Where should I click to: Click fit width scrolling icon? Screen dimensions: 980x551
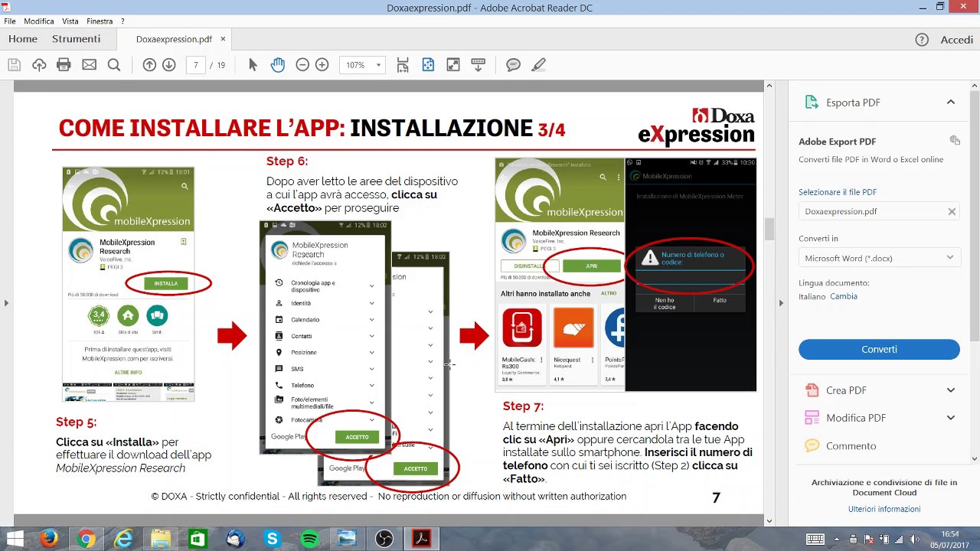(403, 65)
